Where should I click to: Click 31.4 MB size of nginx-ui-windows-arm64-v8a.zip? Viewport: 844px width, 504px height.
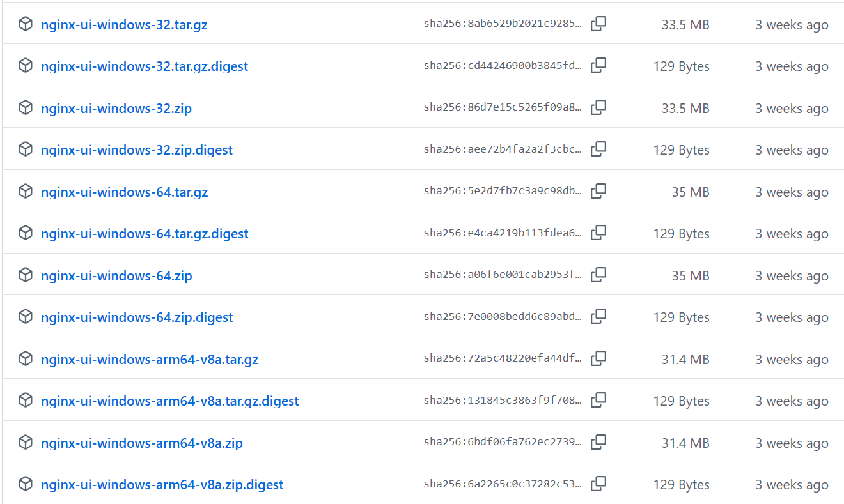685,443
